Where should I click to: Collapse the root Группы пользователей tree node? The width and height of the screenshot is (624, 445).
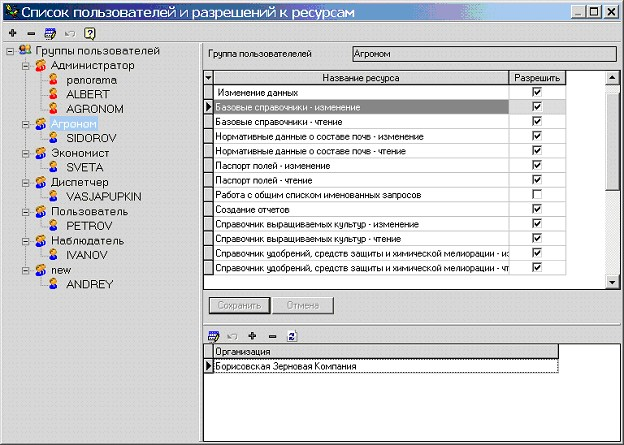pos(9,50)
